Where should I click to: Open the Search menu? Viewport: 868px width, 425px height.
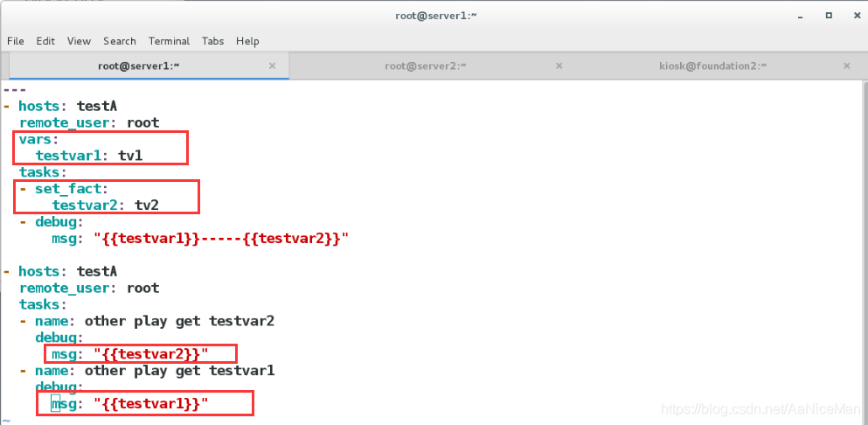tap(120, 41)
